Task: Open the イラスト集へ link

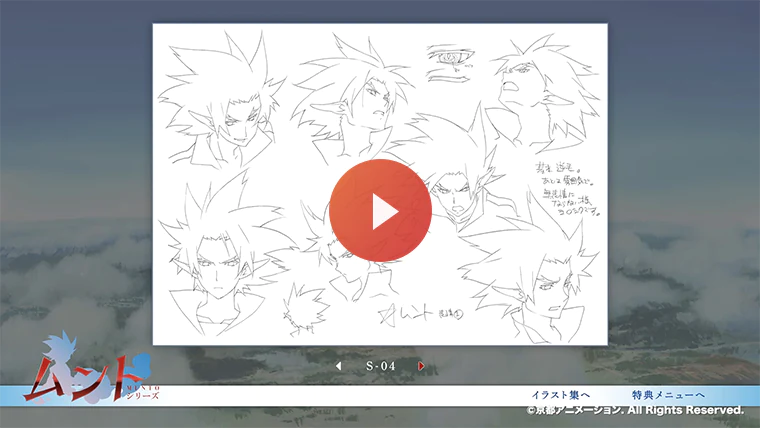Action: coord(561,395)
